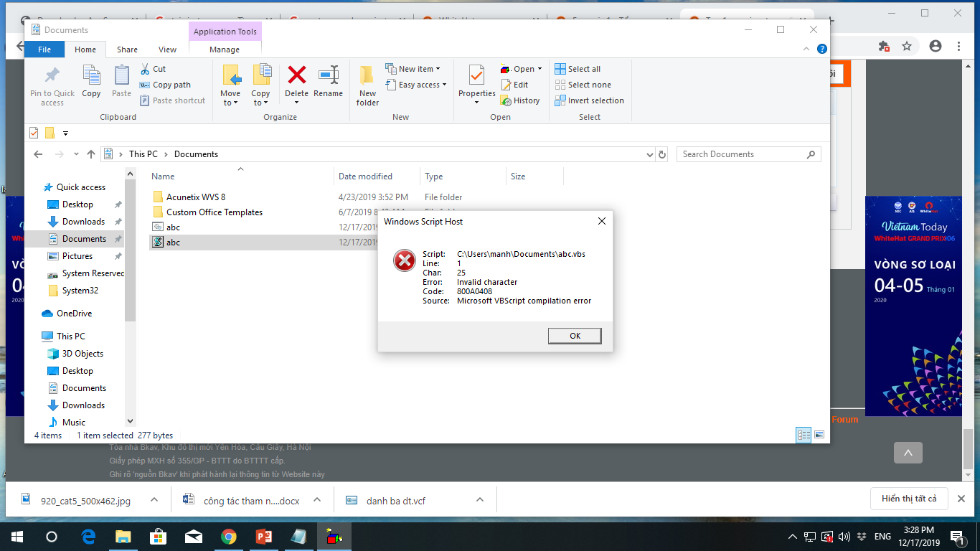Switch to large thumbnails view icon

click(819, 435)
